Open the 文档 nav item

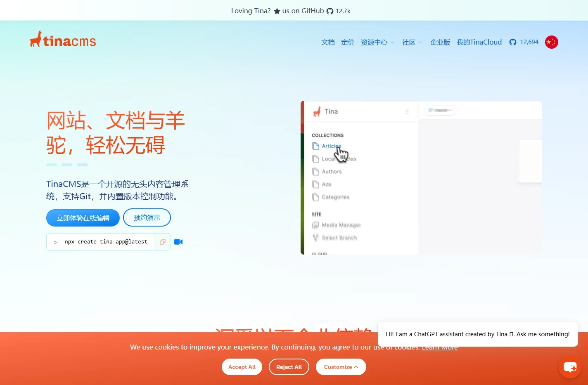[328, 42]
